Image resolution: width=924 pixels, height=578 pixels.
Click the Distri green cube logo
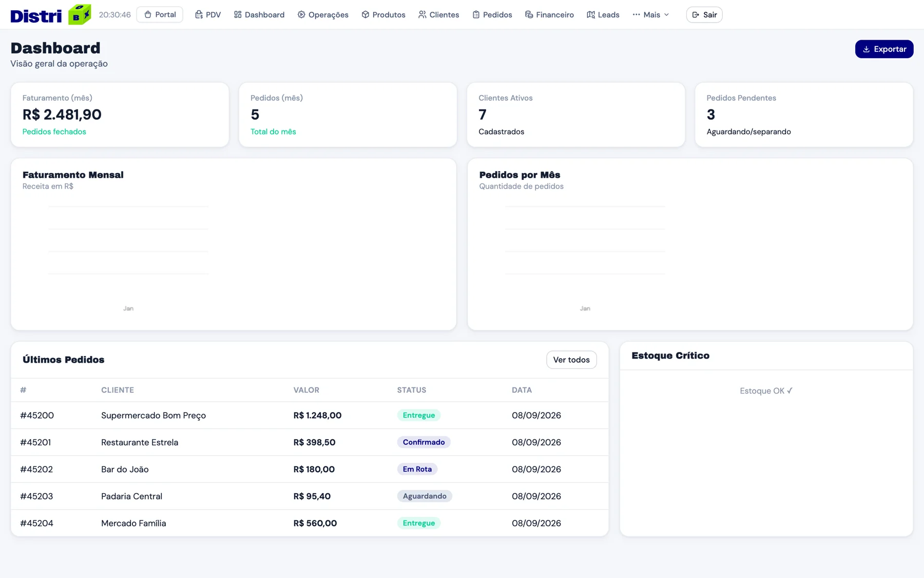(80, 14)
